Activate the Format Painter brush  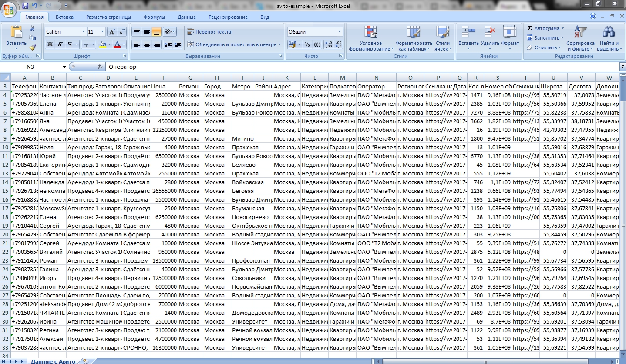(x=33, y=47)
